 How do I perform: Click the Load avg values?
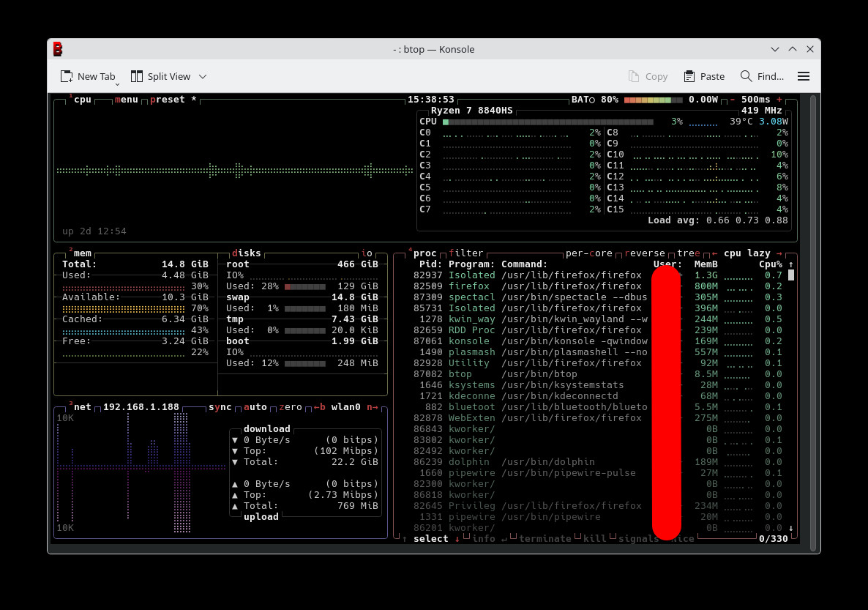point(747,220)
